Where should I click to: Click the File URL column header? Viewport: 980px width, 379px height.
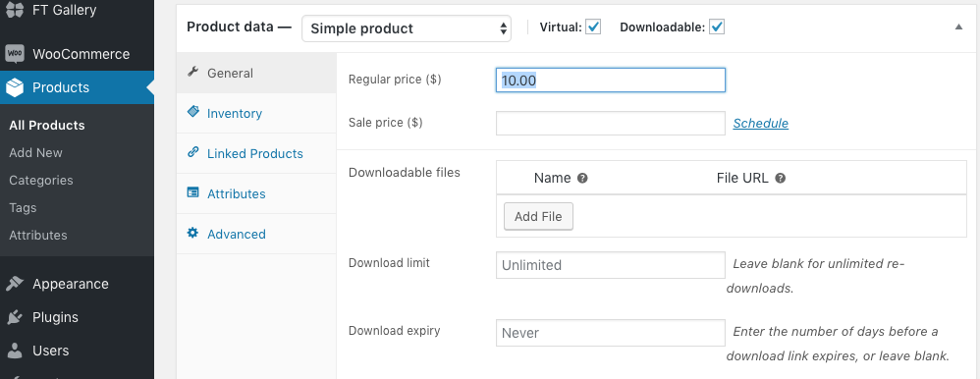tap(742, 179)
